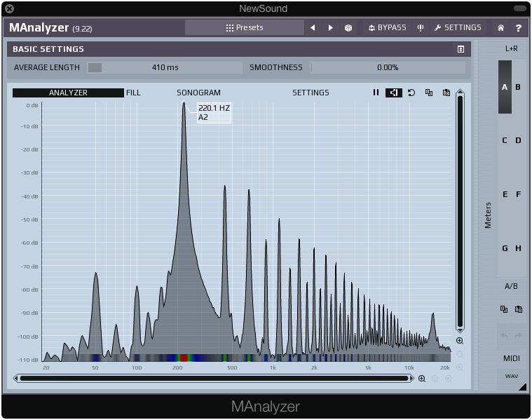Reset the analyzer with circular arrow

[x=411, y=93]
